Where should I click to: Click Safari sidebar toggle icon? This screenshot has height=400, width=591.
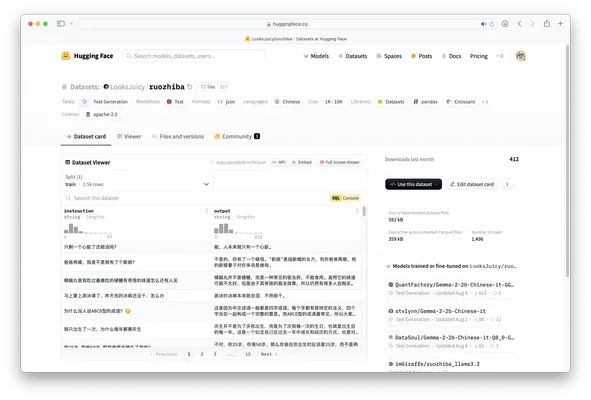click(x=61, y=23)
